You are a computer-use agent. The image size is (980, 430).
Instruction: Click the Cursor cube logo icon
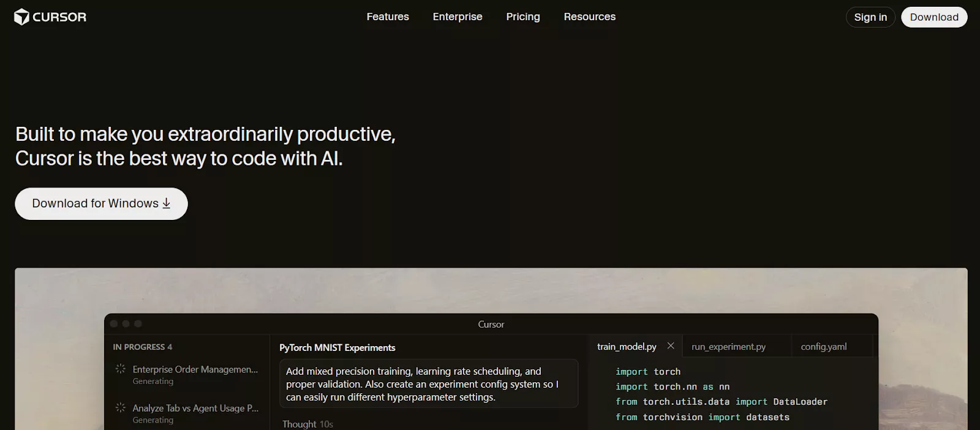pyautogui.click(x=21, y=17)
